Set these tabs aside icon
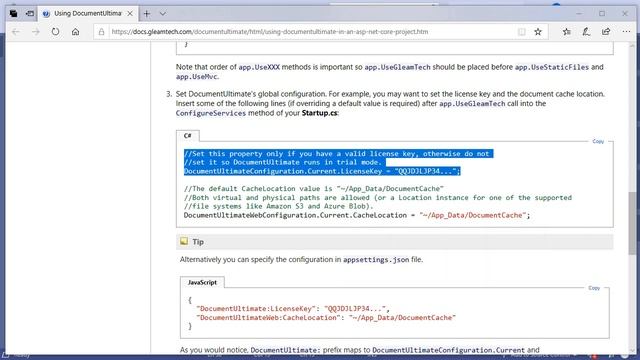 pos(29,13)
